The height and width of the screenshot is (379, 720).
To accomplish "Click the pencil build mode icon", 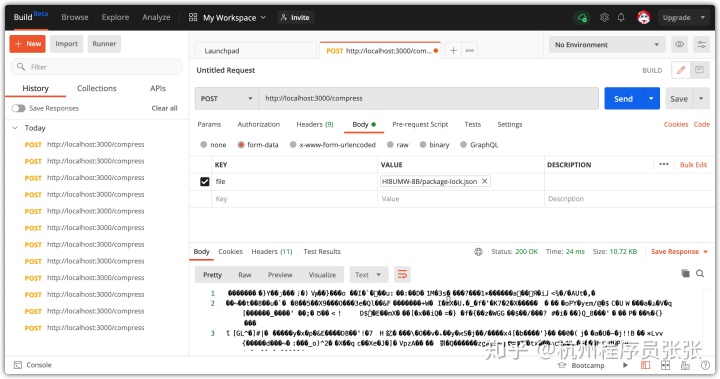I will [x=681, y=70].
